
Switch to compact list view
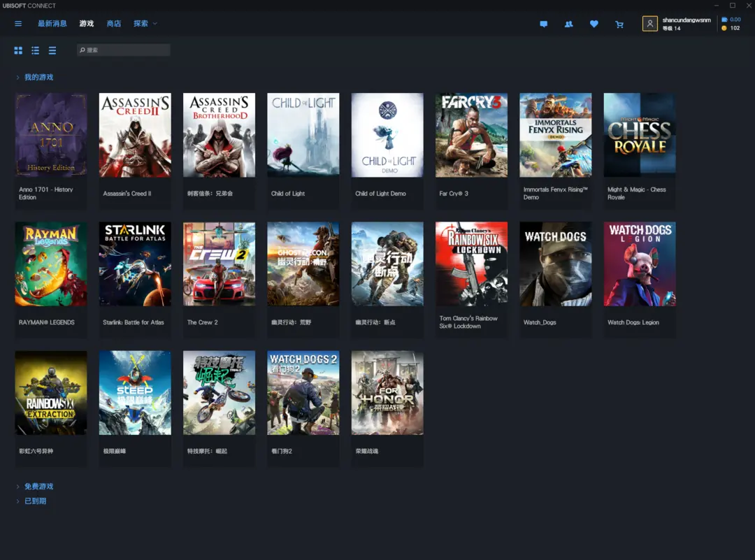(x=52, y=50)
